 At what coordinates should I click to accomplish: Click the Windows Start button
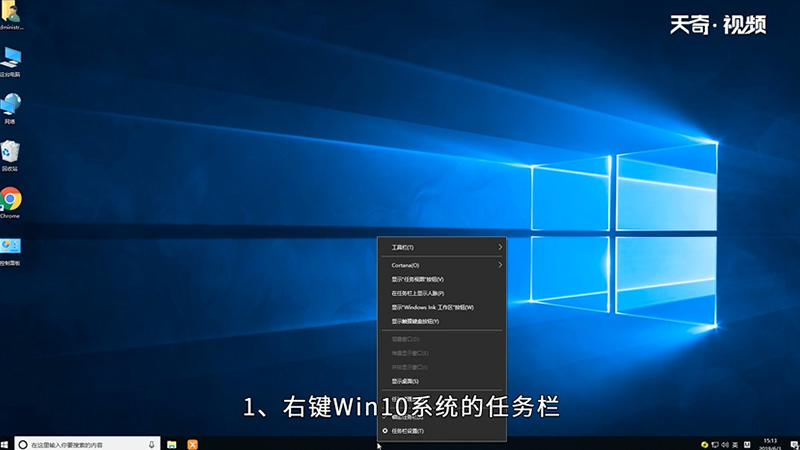[x=5, y=445]
